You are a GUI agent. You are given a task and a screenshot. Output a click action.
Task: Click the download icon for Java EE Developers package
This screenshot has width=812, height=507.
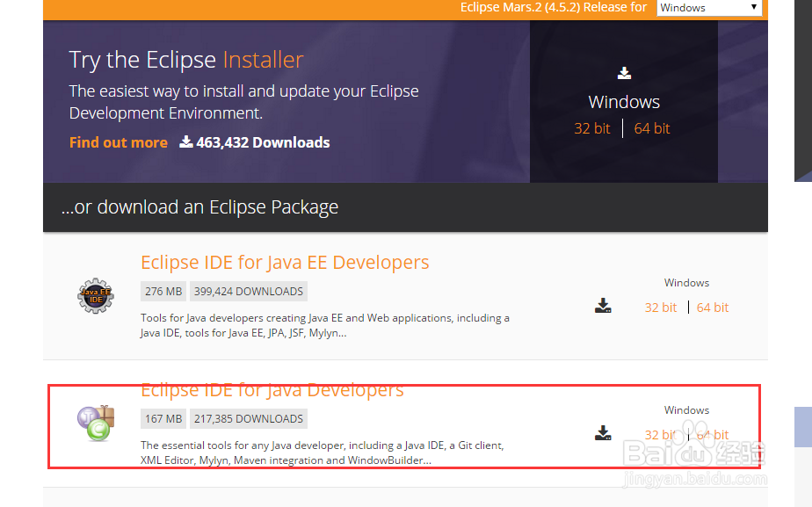point(603,305)
